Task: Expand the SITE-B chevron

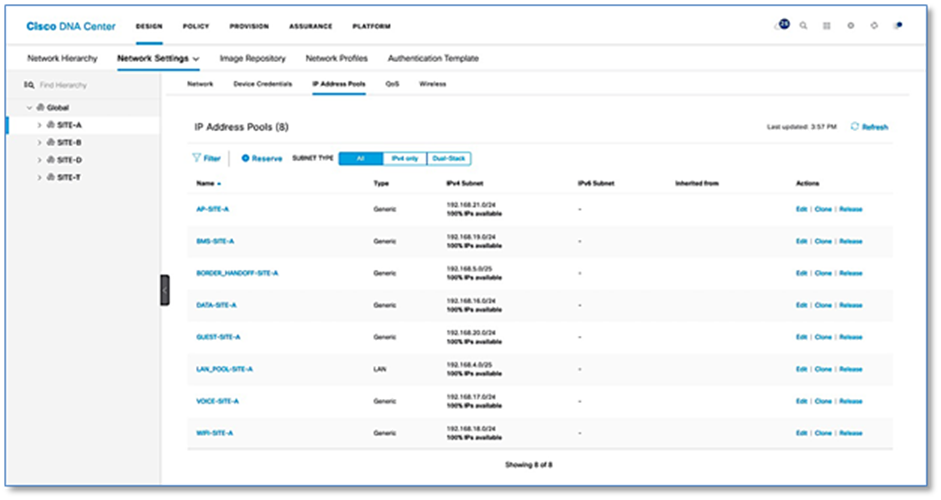Action: coord(40,142)
